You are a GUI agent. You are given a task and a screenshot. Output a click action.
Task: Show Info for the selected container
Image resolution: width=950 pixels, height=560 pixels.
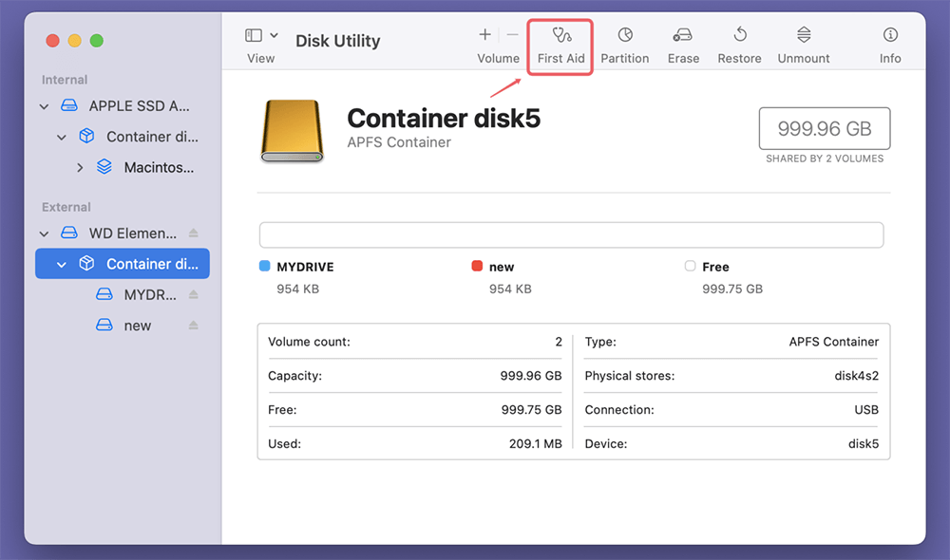coord(889,45)
